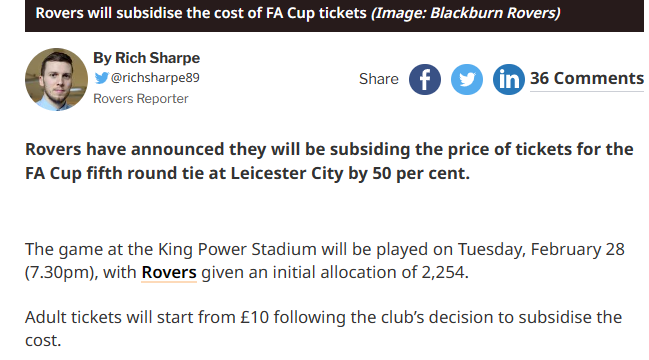Image resolution: width=649 pixels, height=360 pixels.
Task: Click the Rovers Reporter job title
Action: coord(141,99)
